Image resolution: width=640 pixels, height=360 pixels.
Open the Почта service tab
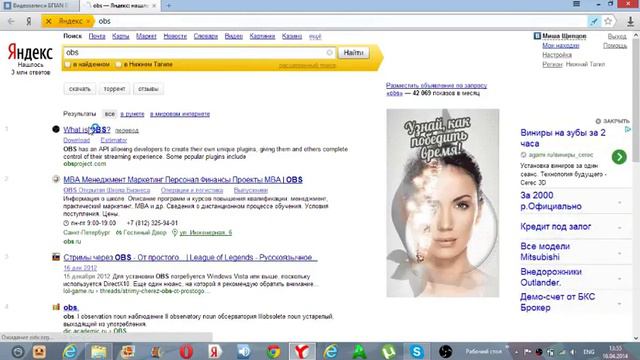[97, 36]
